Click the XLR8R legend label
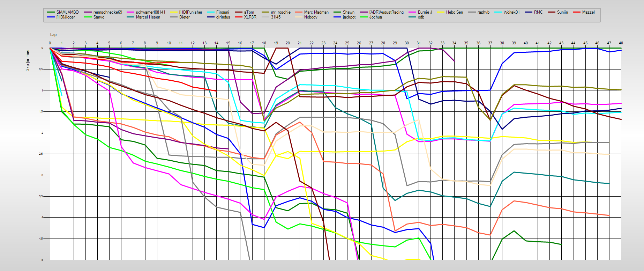 coord(250,17)
